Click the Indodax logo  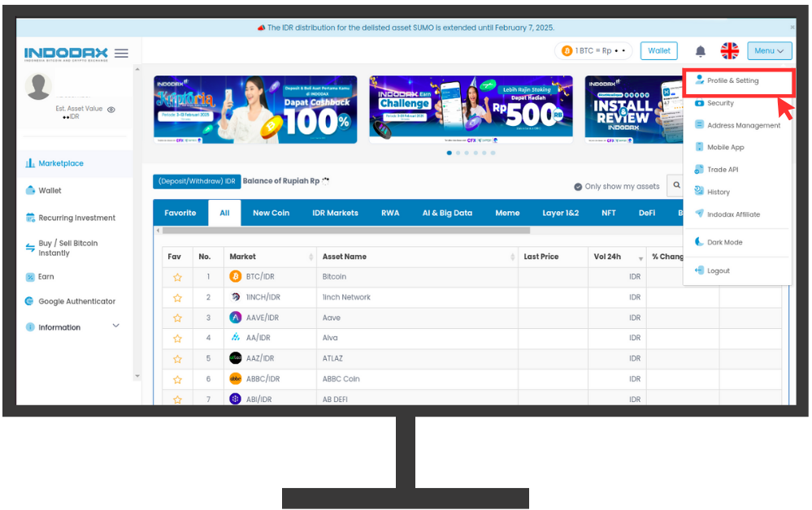pyautogui.click(x=66, y=54)
